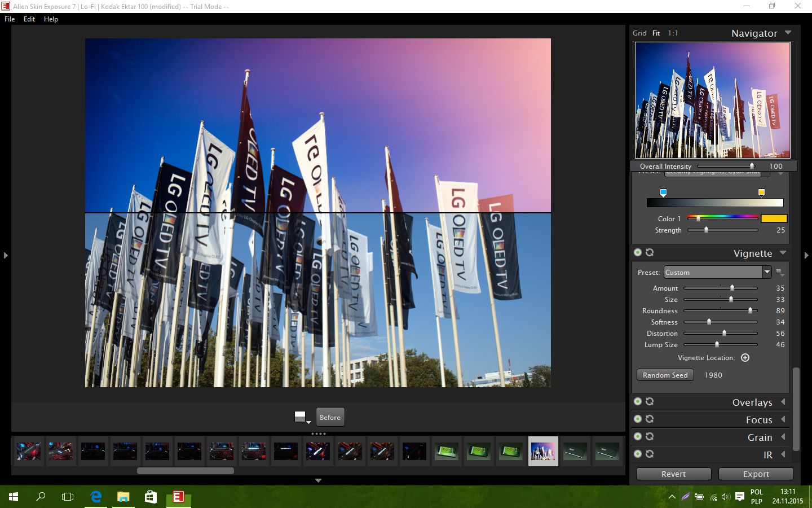
Task: Select the highlighted LG flags thumbnail in filmstrip
Action: [543, 451]
